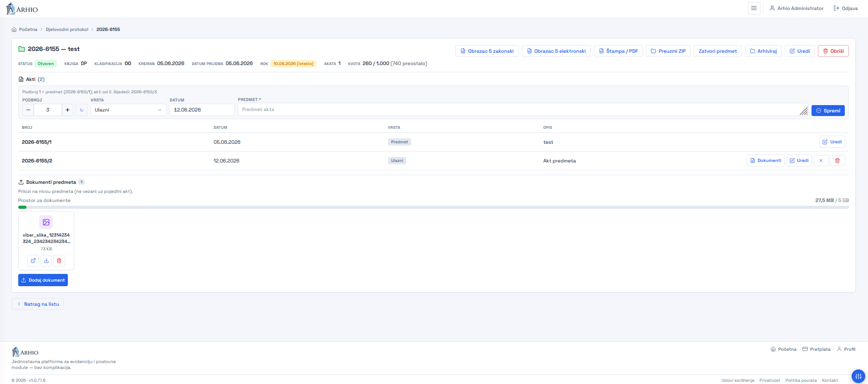The width and height of the screenshot is (868, 384).
Task: Click the Arhio logo in header
Action: click(22, 9)
